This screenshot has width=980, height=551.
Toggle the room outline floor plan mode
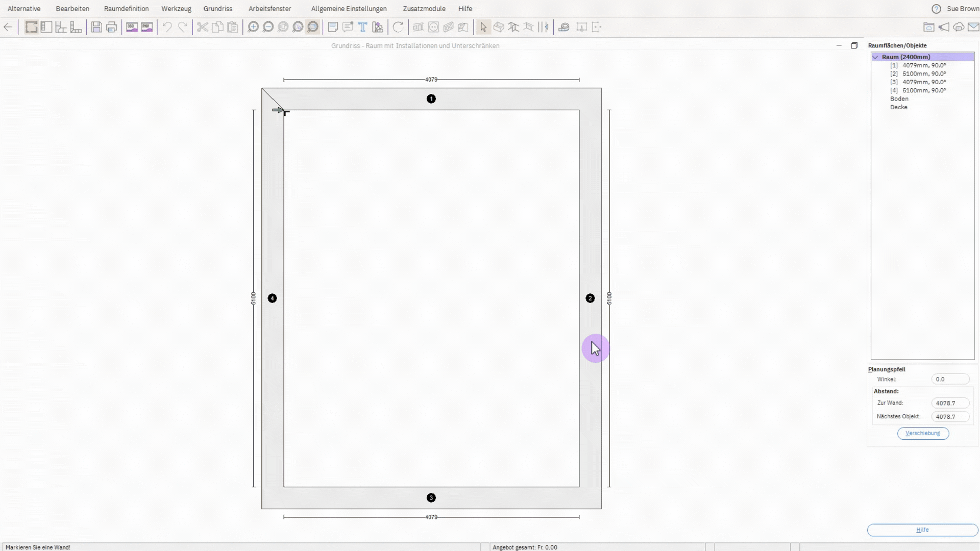(32, 27)
